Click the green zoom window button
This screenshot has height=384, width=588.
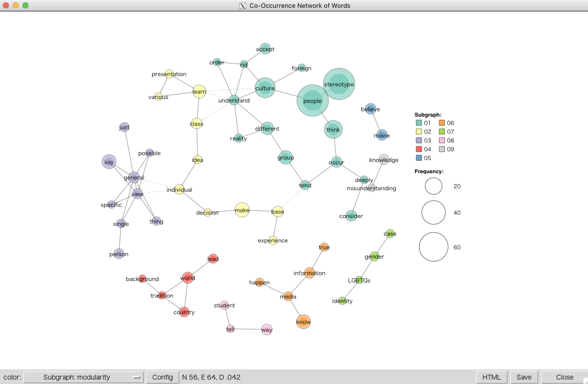[25, 5]
